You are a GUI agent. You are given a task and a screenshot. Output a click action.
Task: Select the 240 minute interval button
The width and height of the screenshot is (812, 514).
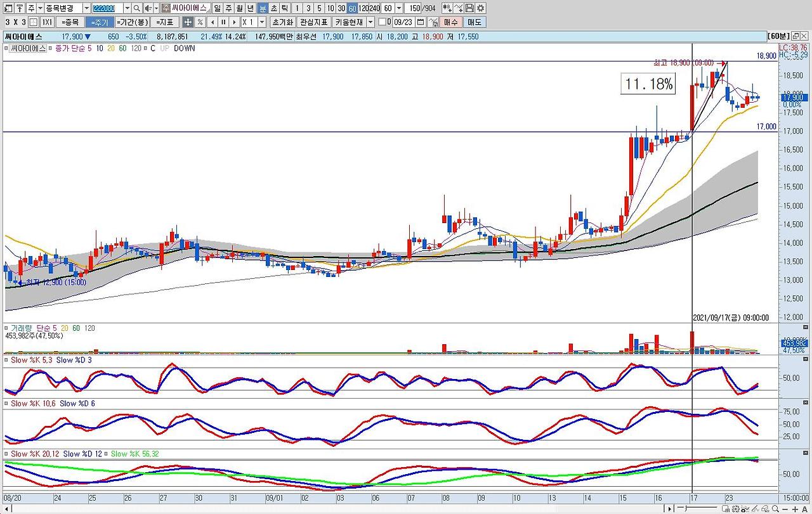(374, 8)
